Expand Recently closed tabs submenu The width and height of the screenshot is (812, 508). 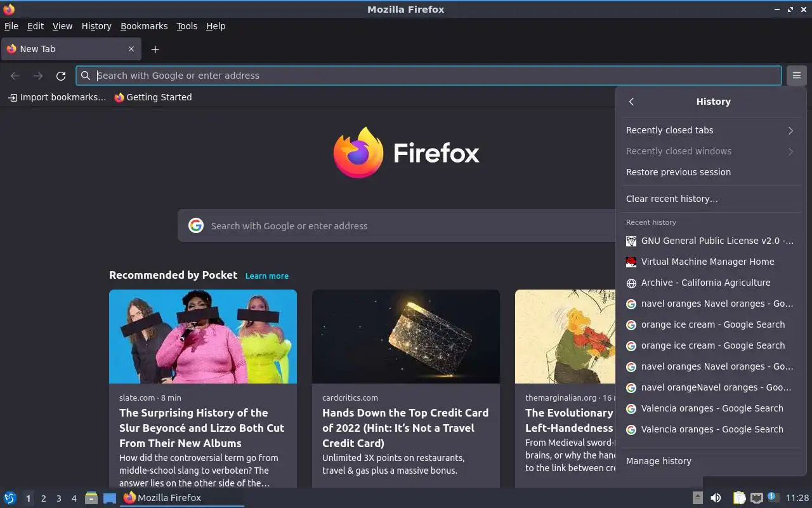click(x=710, y=130)
